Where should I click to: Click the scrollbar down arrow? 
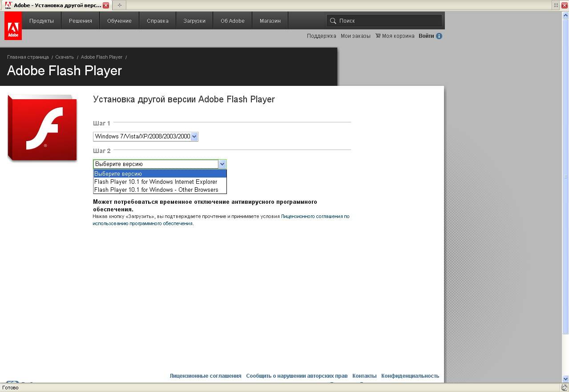pyautogui.click(x=566, y=379)
